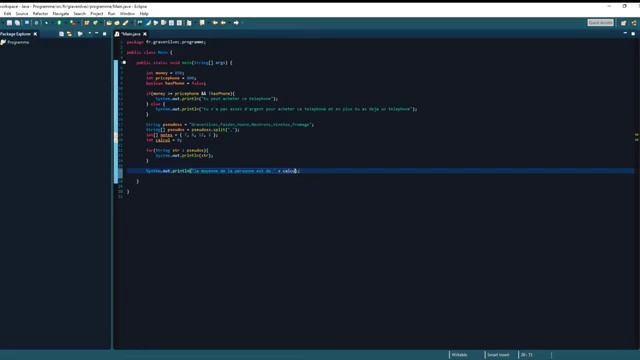Open the Window menu
This screenshot has width=640, height=360.
click(x=127, y=13)
